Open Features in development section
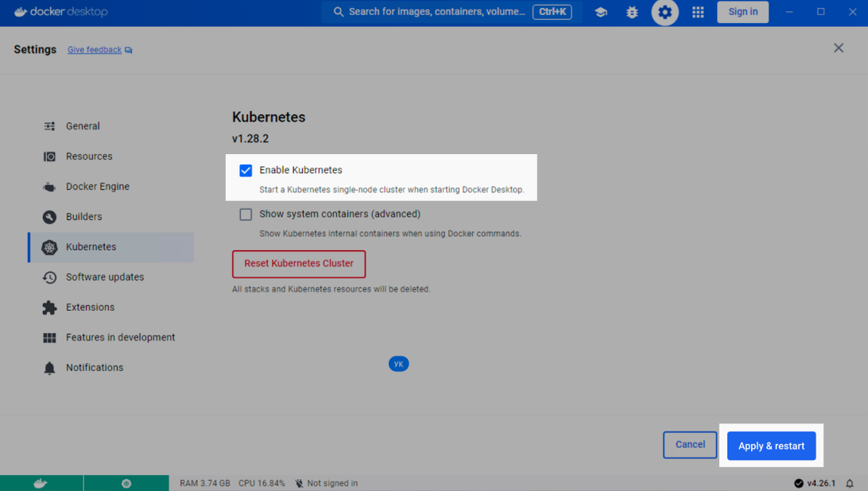The image size is (868, 491). pyautogui.click(x=120, y=338)
